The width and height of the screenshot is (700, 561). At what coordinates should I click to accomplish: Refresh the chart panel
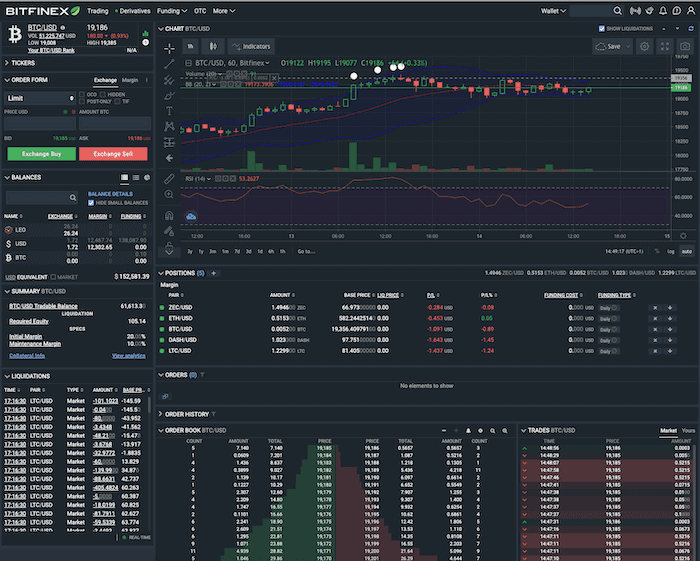(x=691, y=29)
